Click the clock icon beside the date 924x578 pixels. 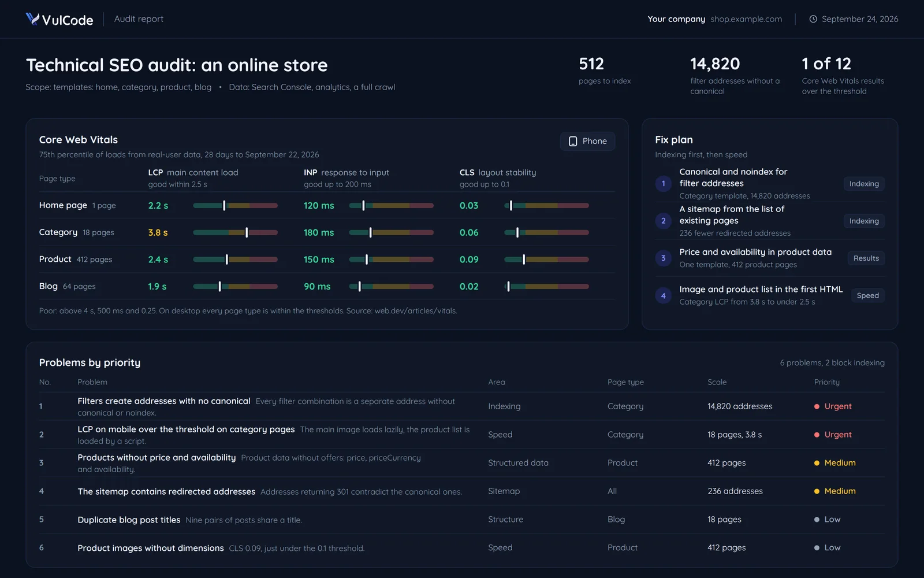click(x=813, y=19)
